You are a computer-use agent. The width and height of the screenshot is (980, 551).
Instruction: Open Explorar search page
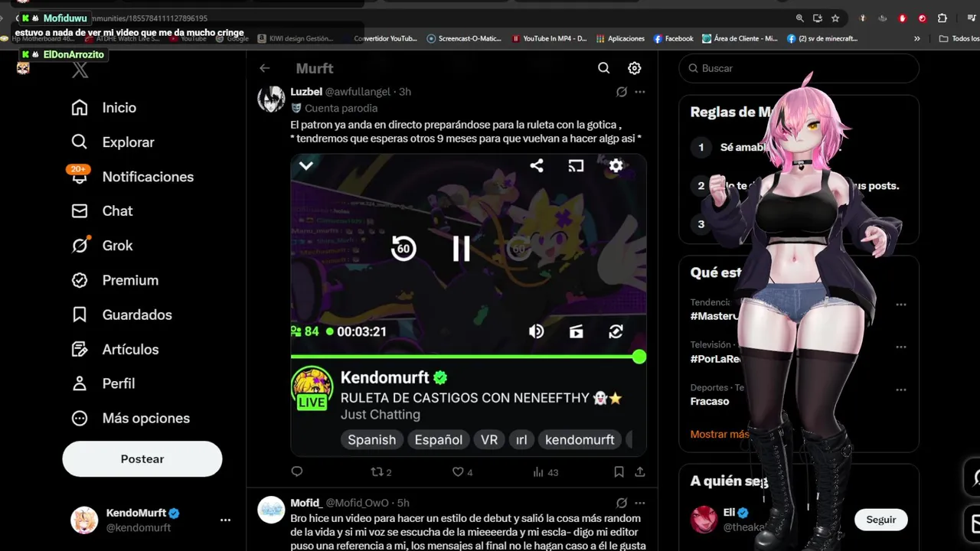tap(113, 142)
